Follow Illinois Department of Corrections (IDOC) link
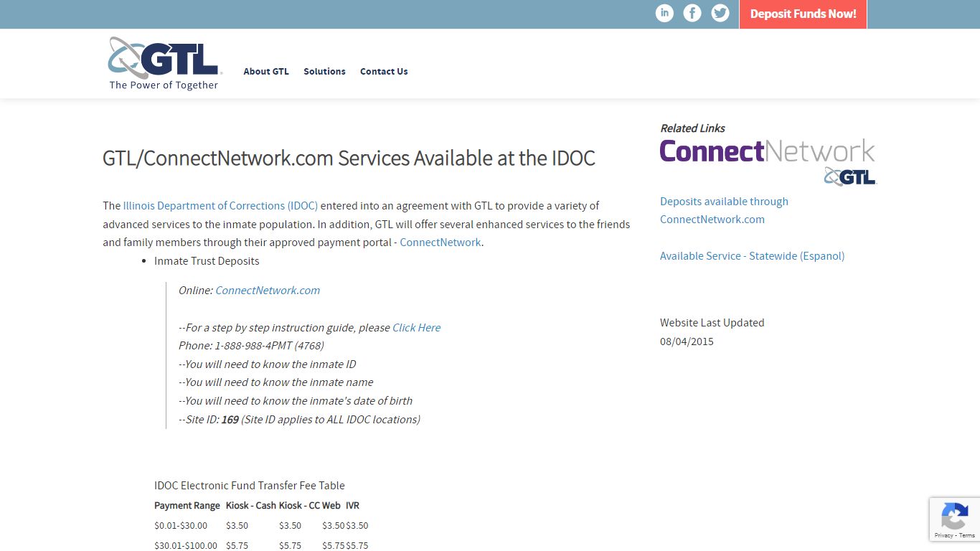 [x=220, y=205]
